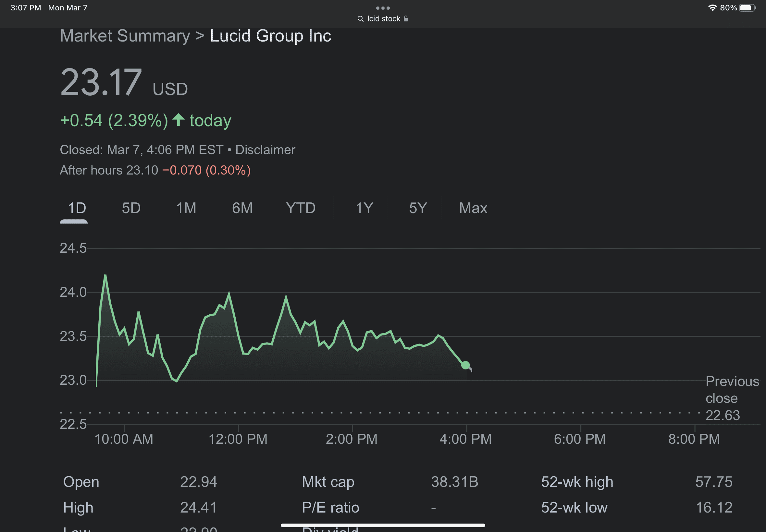This screenshot has height=532, width=766.
Task: Switch to the 1D chart tab
Action: click(77, 208)
